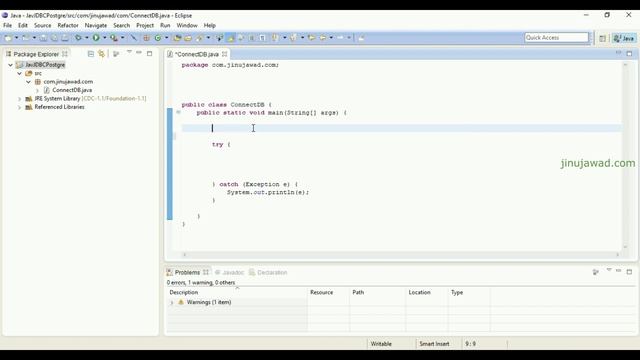Click the Open Type toolbar icon
The image size is (640, 360).
(177, 38)
